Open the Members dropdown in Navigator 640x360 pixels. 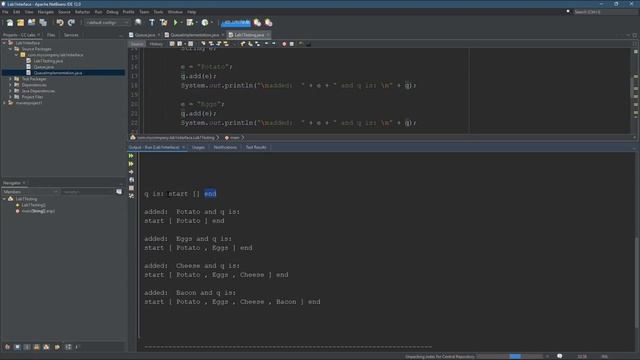31,191
